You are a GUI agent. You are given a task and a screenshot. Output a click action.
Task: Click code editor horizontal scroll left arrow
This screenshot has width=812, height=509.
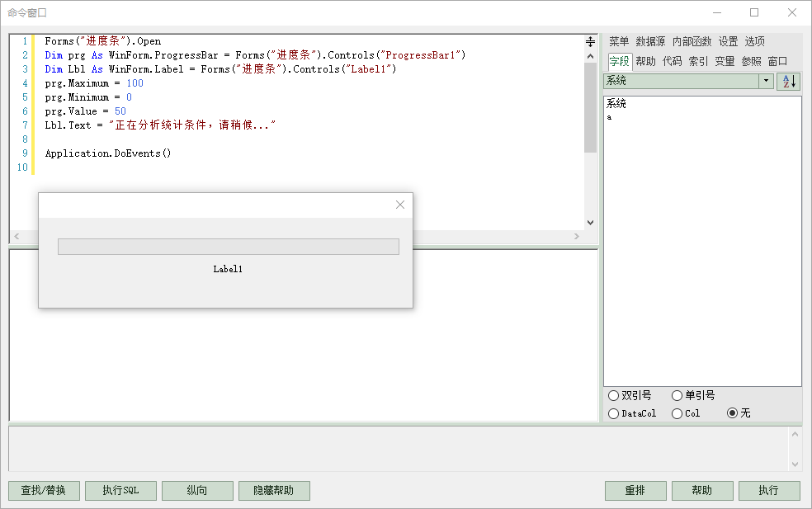point(17,236)
